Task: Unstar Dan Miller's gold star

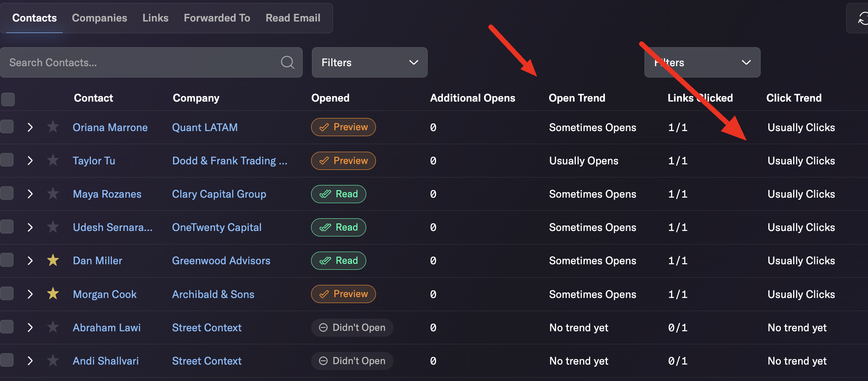Action: [53, 260]
